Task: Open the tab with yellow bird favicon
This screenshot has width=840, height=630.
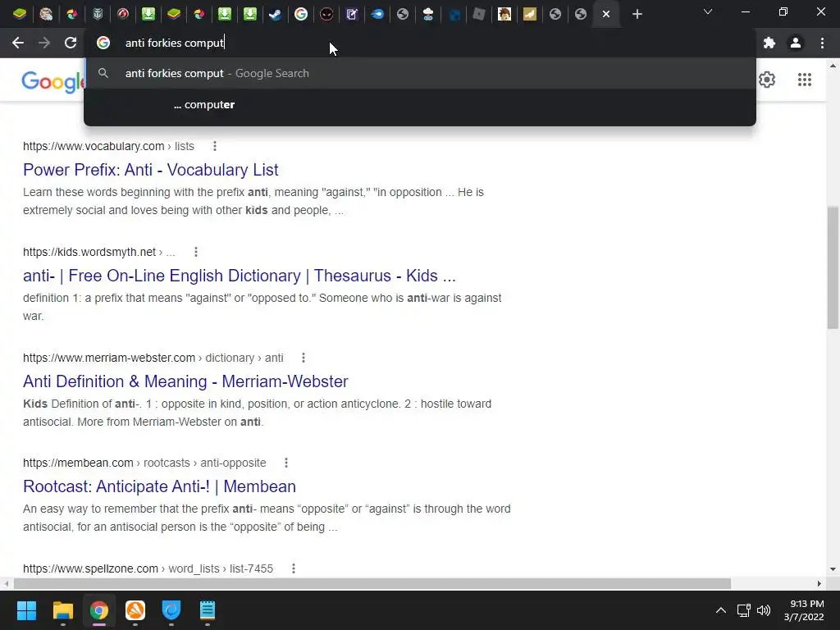Action: (x=530, y=14)
